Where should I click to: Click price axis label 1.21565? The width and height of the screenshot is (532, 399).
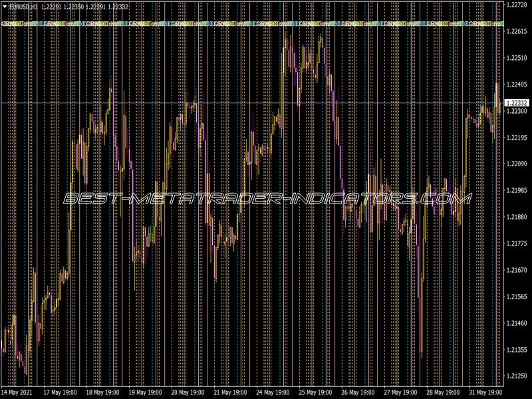coord(517,297)
